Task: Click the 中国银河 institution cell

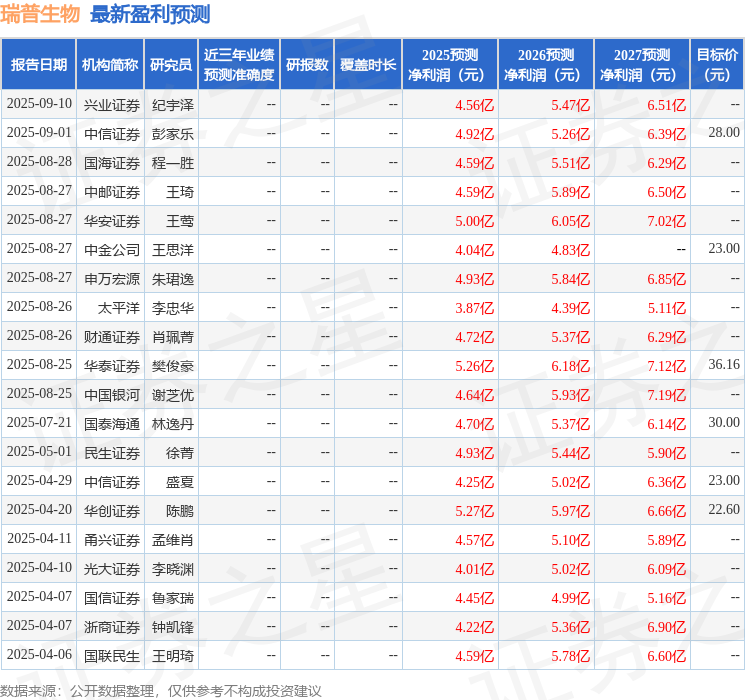Action: tap(112, 395)
